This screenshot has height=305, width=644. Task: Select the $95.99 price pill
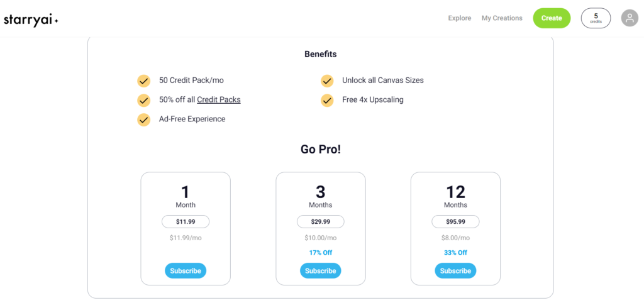(x=455, y=221)
